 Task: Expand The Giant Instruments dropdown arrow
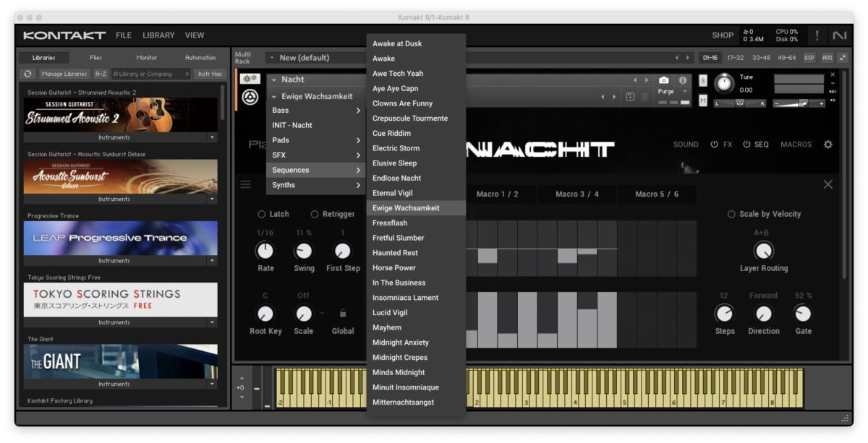[x=212, y=384]
